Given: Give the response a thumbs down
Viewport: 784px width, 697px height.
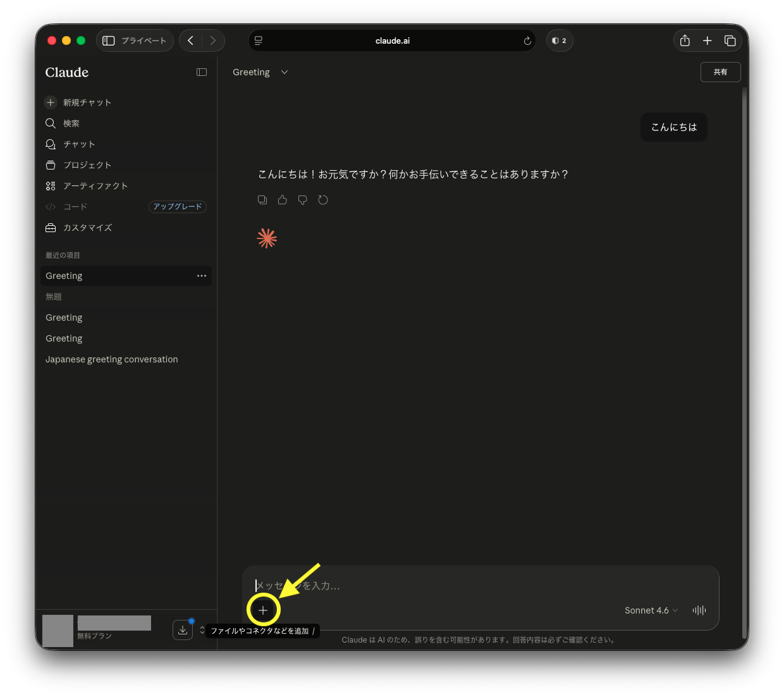Looking at the screenshot, I should [x=303, y=200].
